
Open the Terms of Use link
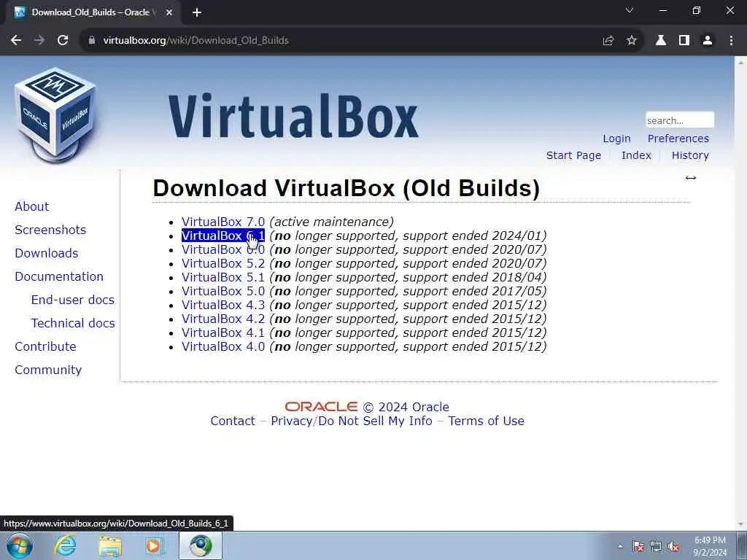pyautogui.click(x=486, y=421)
